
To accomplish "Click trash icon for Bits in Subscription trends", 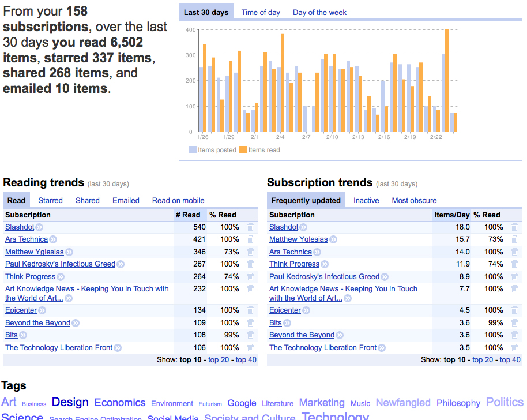I will click(x=514, y=323).
